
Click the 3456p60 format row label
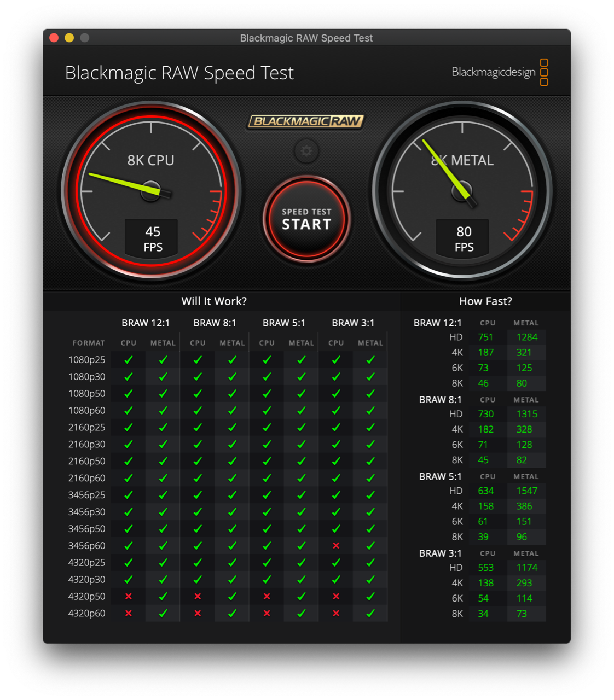point(86,546)
